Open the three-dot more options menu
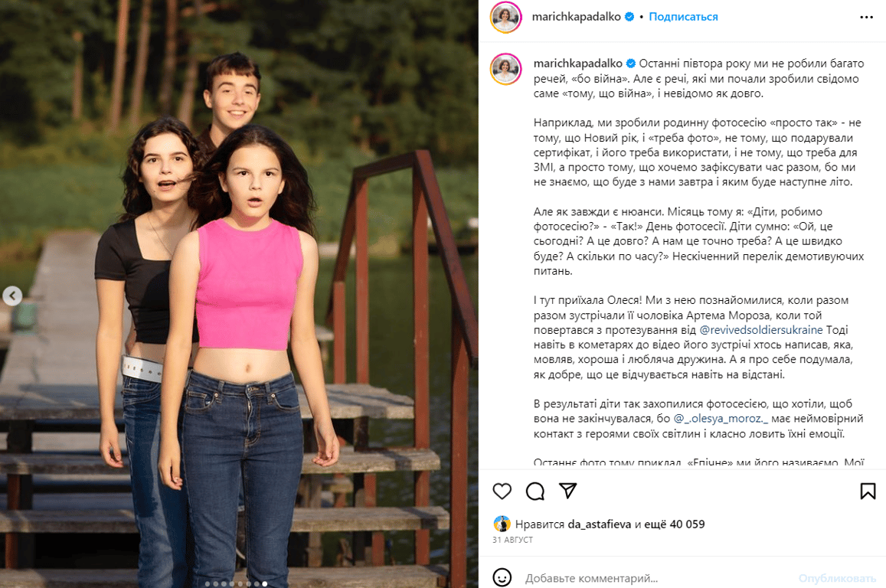Image resolution: width=886 pixels, height=588 pixels. coord(866,17)
